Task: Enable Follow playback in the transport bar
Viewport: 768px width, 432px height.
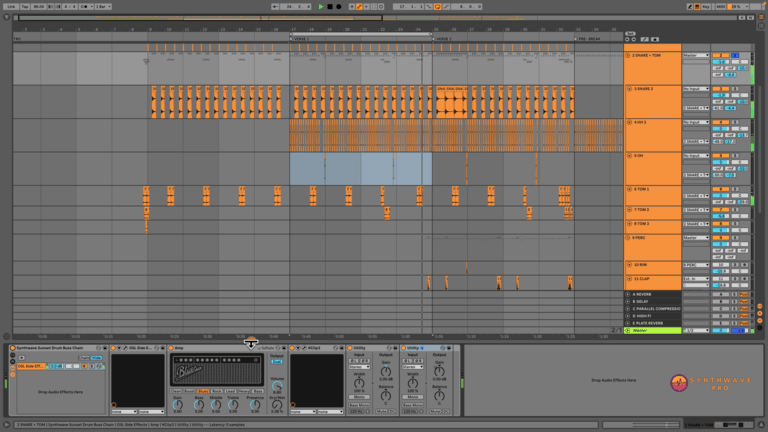Action: (276, 7)
